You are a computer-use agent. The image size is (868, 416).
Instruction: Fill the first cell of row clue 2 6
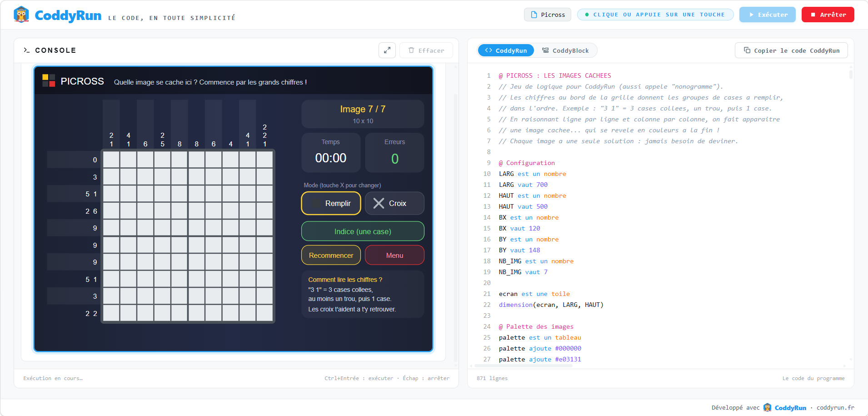111,211
